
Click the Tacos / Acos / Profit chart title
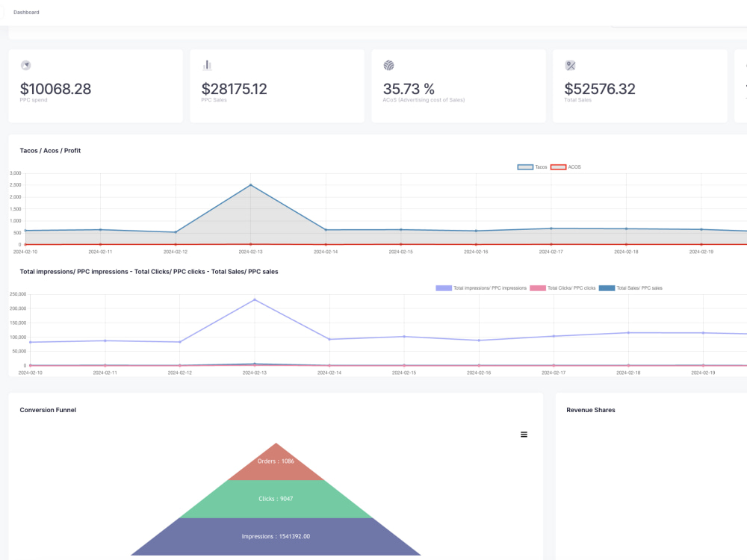click(x=50, y=150)
